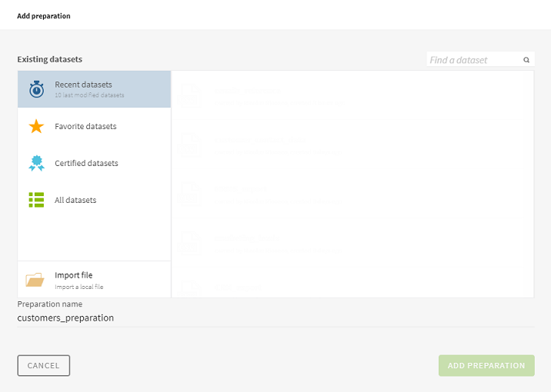Click the magnifier search icon
Screen dimensions: 551x392
(526, 60)
